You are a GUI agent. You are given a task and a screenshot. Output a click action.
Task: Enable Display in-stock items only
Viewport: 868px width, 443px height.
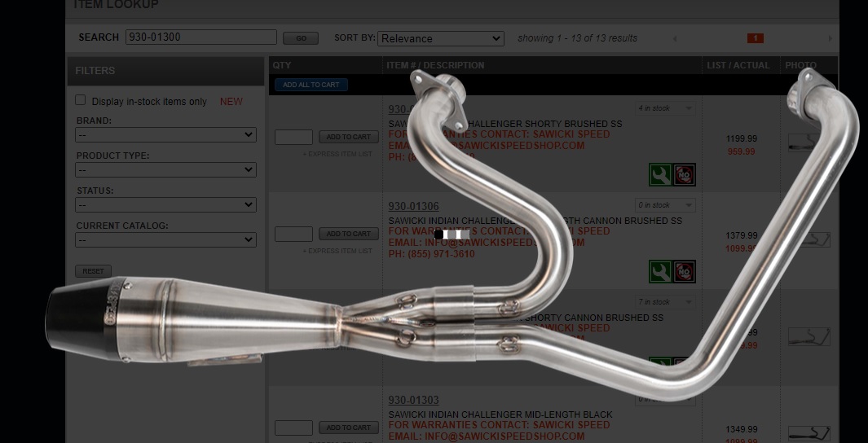(x=80, y=100)
